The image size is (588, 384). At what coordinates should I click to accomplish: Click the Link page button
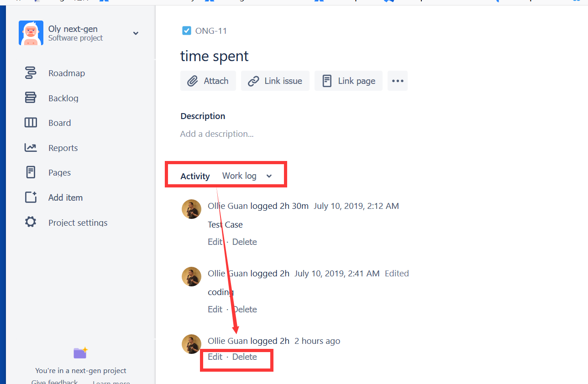348,81
